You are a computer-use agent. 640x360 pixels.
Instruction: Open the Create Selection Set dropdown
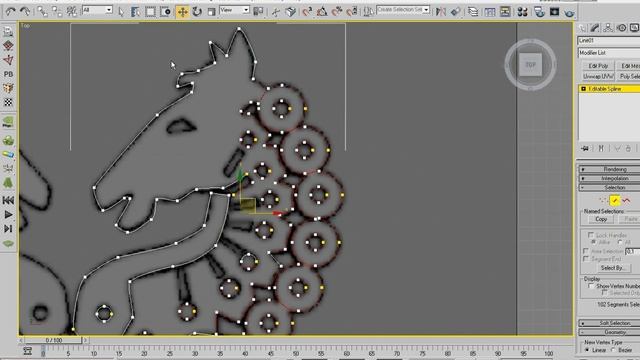[403, 9]
